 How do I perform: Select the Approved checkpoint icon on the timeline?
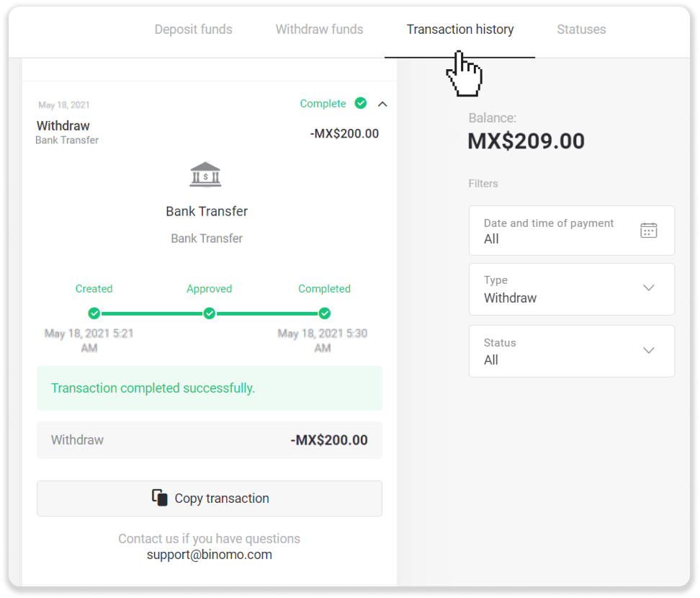tap(209, 313)
